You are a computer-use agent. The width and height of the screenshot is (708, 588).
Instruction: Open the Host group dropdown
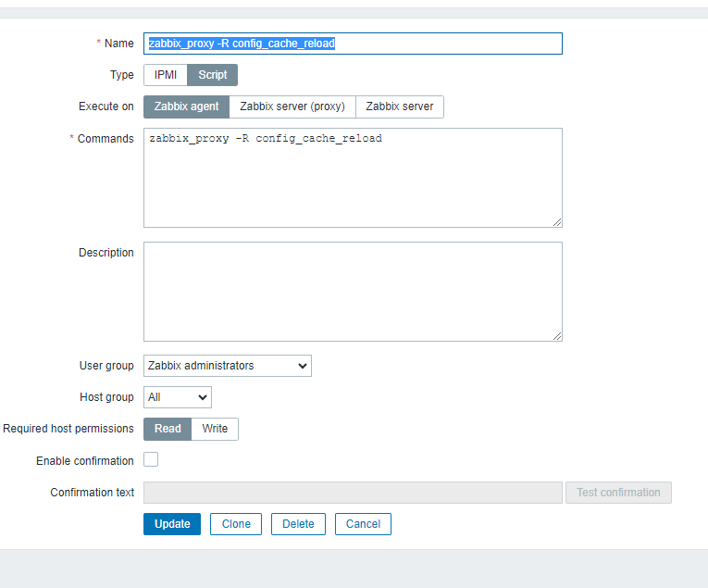178,397
